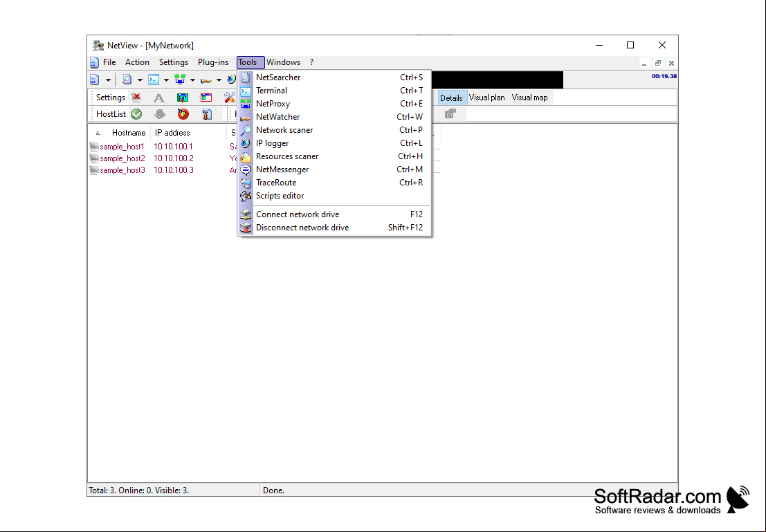Screen dimensions: 766x532
Task: Click the NetProxy toolbar icon
Action: [180, 80]
